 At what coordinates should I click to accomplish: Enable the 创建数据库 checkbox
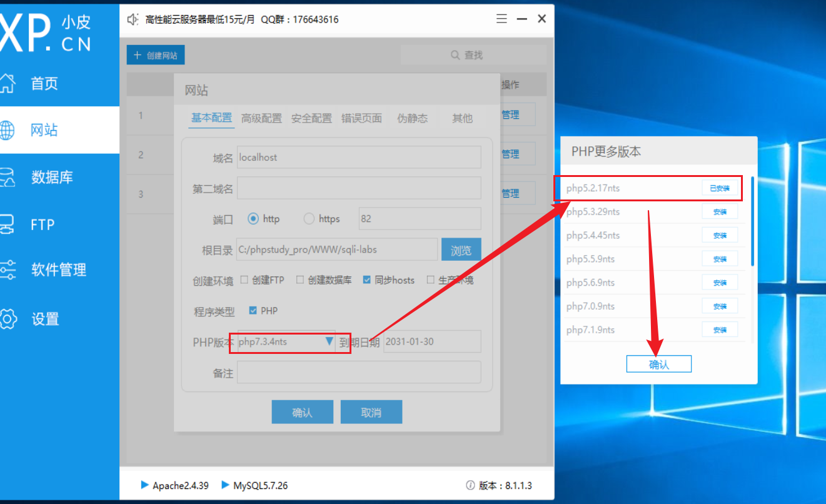click(x=300, y=280)
